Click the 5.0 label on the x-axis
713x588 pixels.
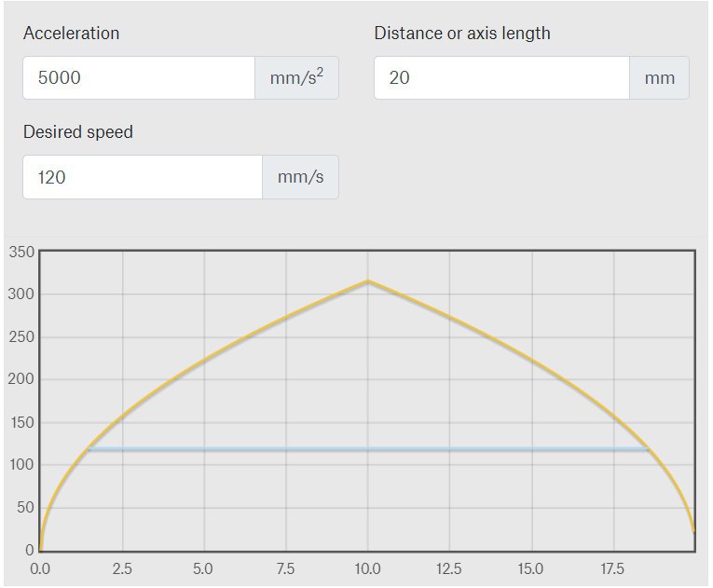[203, 569]
